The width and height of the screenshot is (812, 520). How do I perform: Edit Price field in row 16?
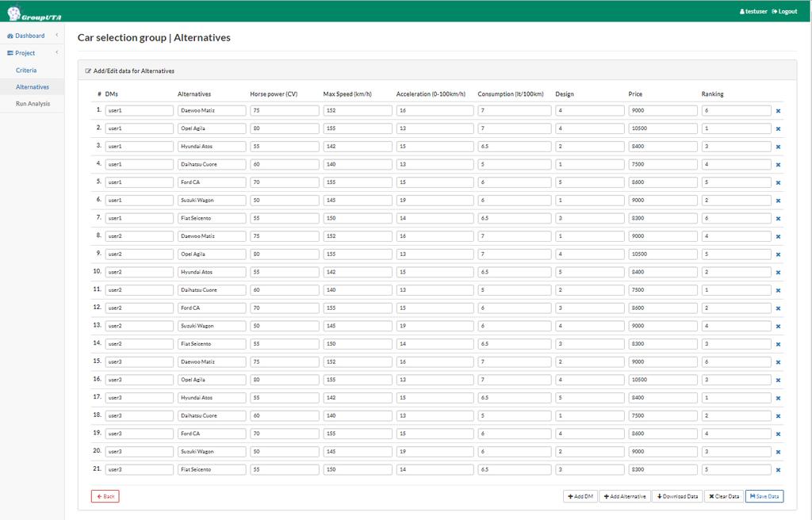pyautogui.click(x=663, y=380)
